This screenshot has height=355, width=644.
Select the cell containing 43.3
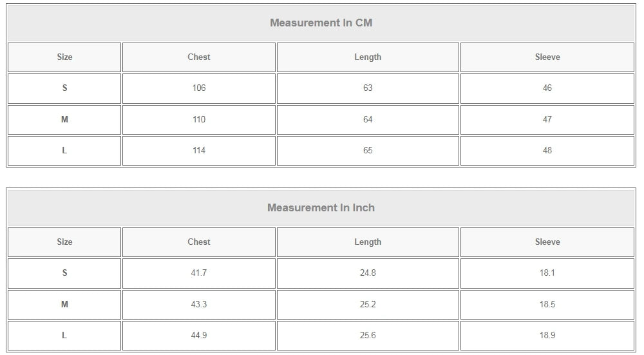pos(199,305)
